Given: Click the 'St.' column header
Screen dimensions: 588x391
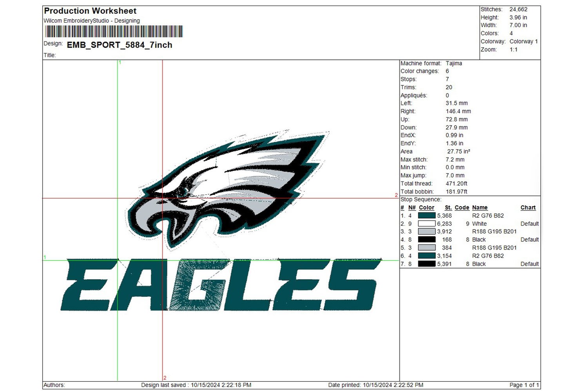Looking at the screenshot, I should (x=448, y=208).
